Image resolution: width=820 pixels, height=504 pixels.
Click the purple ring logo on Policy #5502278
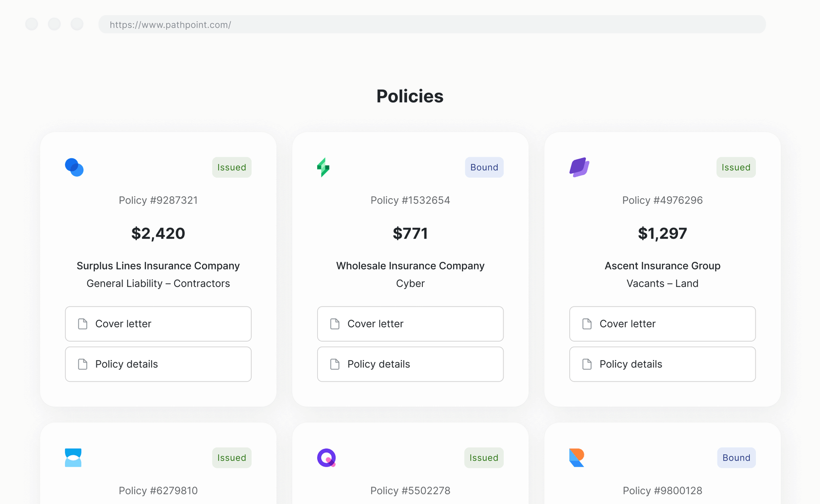tap(326, 457)
